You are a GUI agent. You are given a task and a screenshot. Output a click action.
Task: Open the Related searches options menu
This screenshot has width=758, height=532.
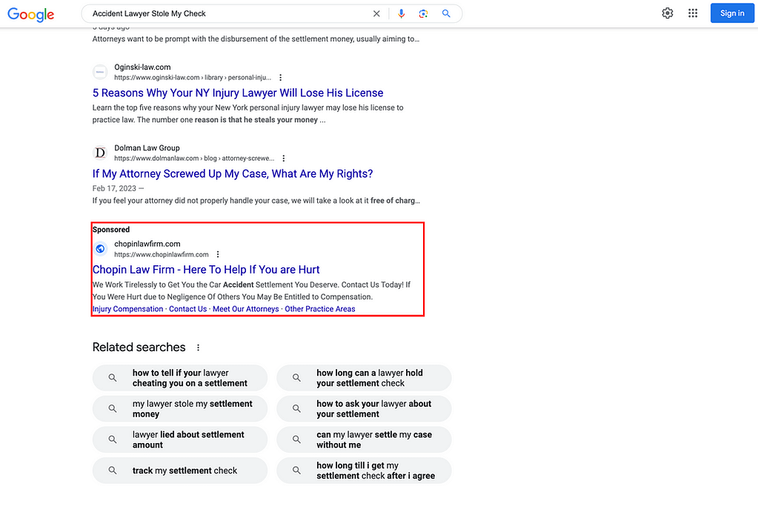point(198,347)
